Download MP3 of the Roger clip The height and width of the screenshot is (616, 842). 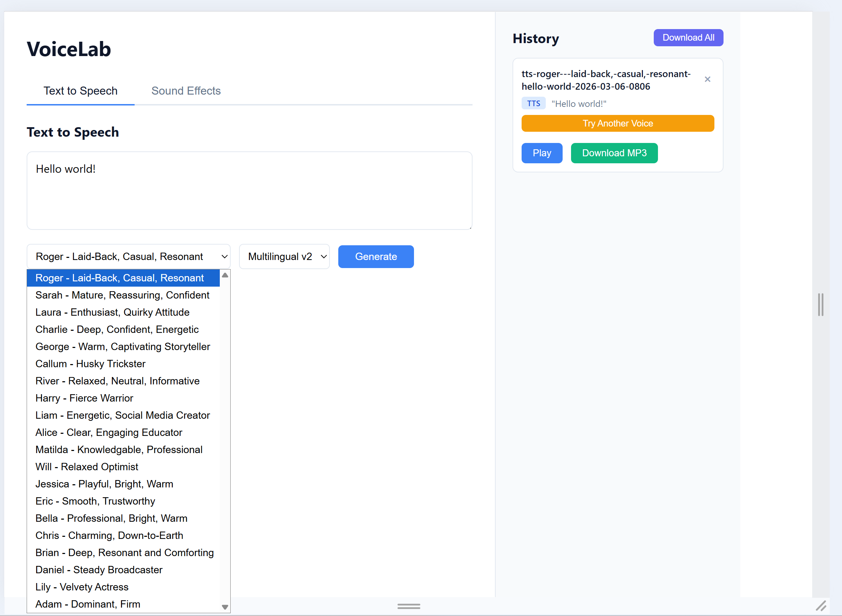(x=614, y=153)
